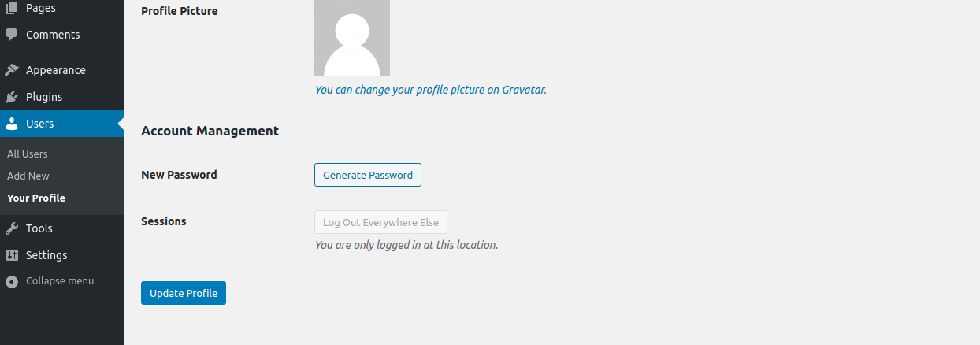Open the Appearance menu label

click(x=55, y=70)
